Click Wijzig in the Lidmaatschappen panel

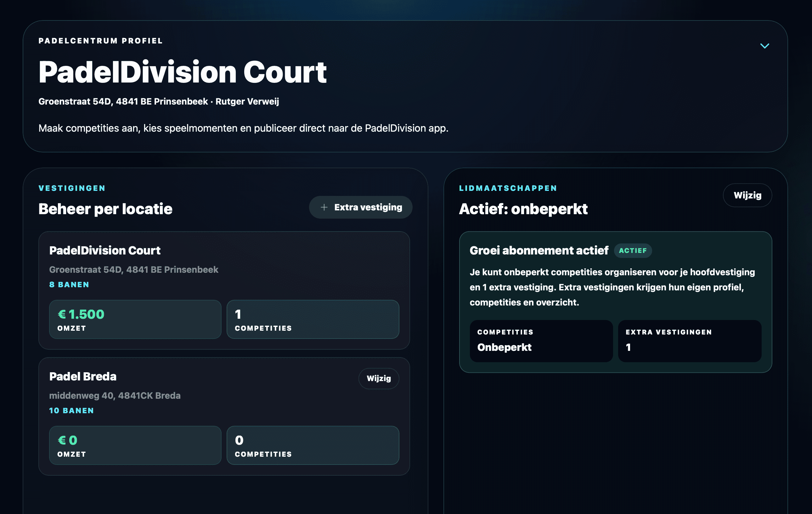747,195
